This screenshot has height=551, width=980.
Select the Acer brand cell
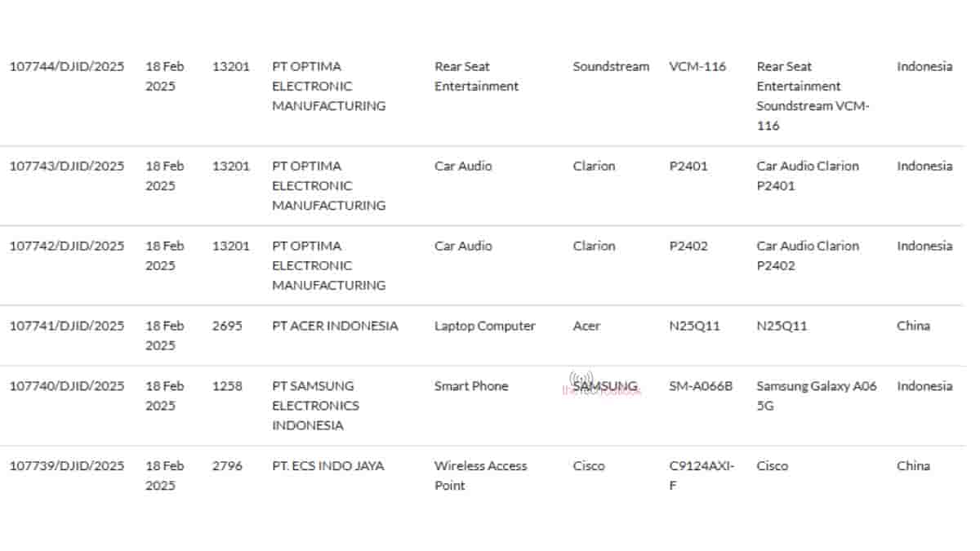[586, 327]
